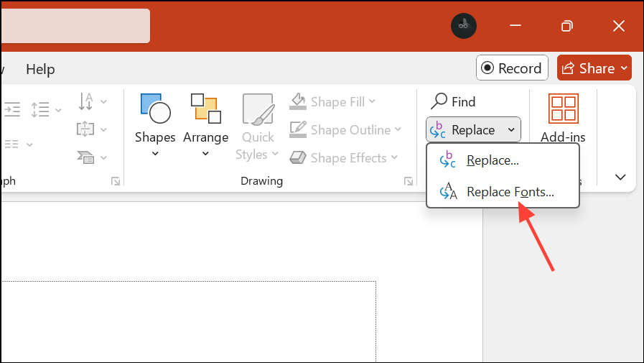Click the user account avatar
The width and height of the screenshot is (644, 363).
(x=464, y=26)
